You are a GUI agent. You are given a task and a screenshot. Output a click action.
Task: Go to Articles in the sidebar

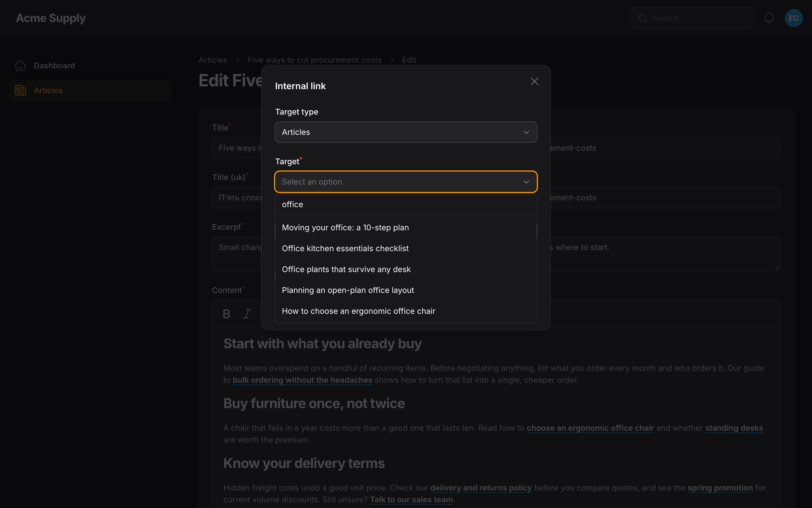[x=90, y=90]
